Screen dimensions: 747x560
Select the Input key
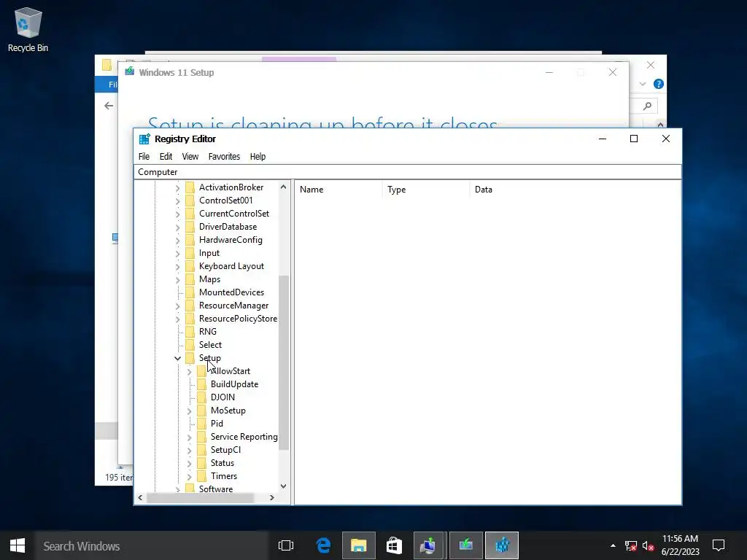tap(209, 253)
